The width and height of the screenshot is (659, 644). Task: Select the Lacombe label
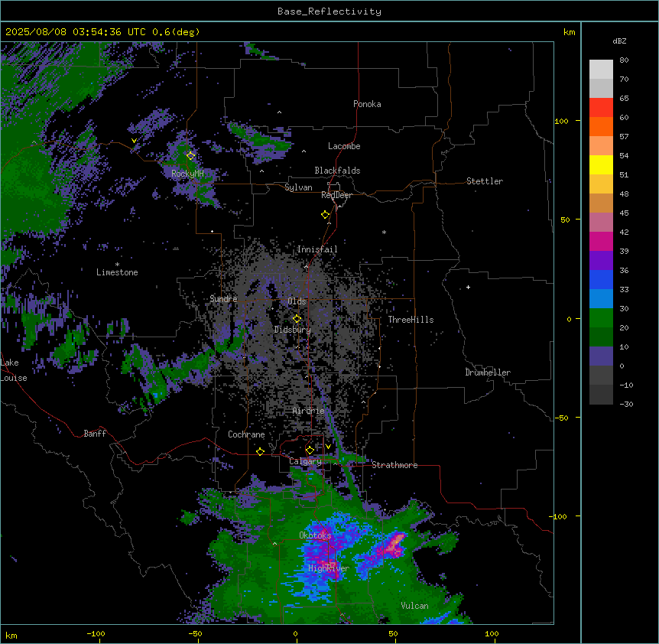344,146
